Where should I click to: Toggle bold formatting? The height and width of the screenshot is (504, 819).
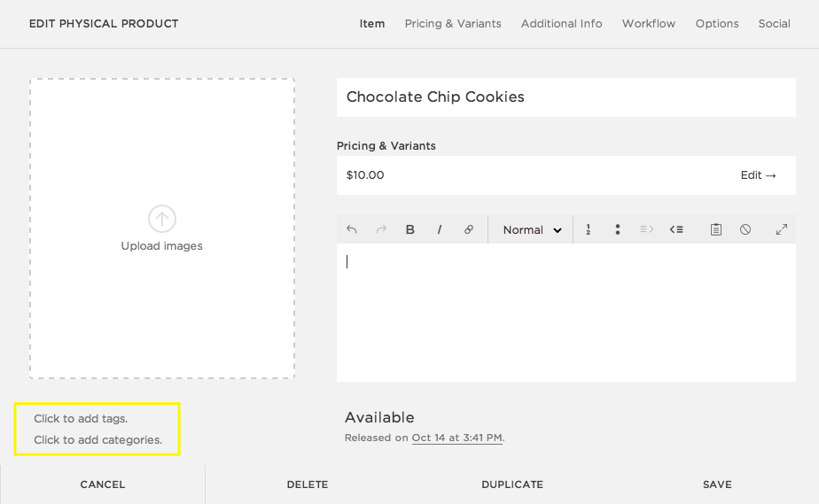point(410,229)
